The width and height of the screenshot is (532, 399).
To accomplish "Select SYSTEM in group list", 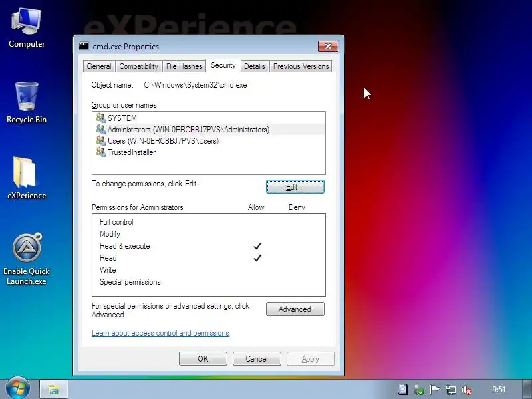I will pos(209,118).
